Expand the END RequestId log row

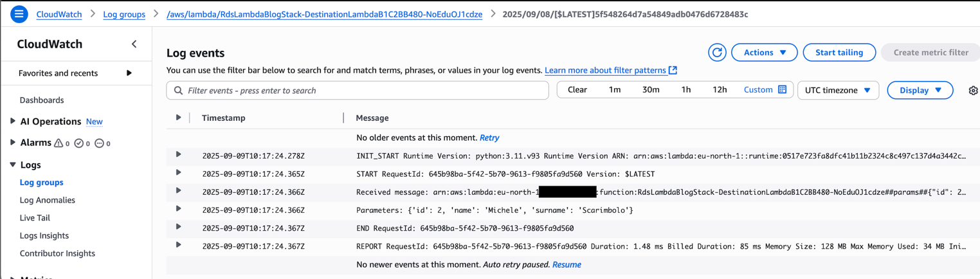pos(178,227)
